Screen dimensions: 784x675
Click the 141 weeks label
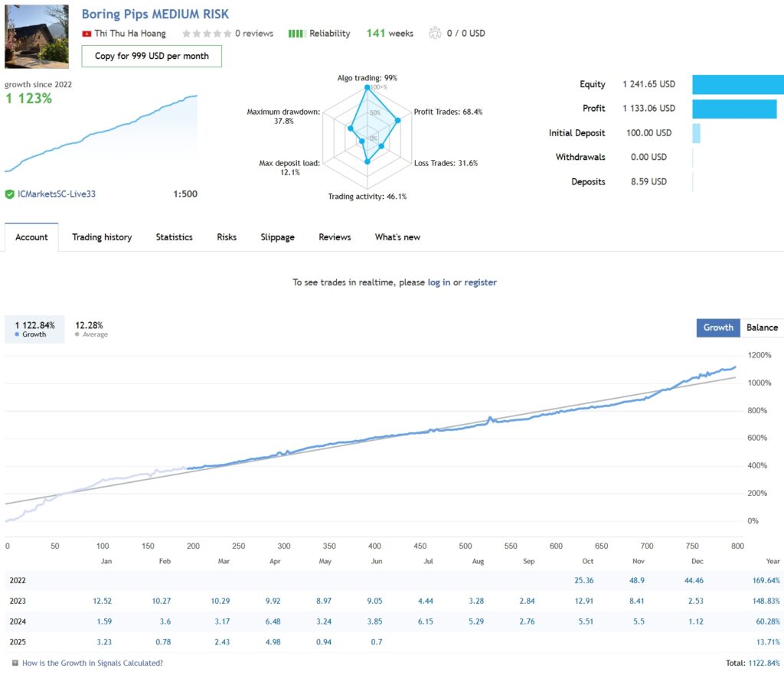coord(390,34)
